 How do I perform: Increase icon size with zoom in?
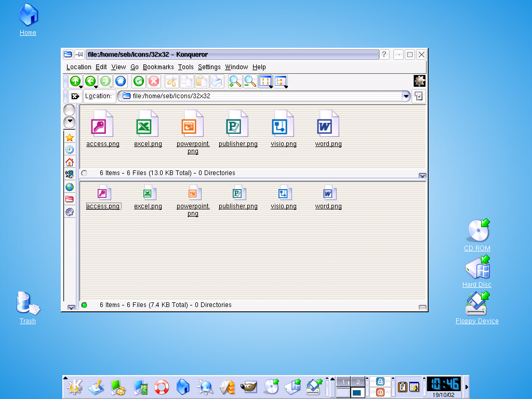click(235, 82)
